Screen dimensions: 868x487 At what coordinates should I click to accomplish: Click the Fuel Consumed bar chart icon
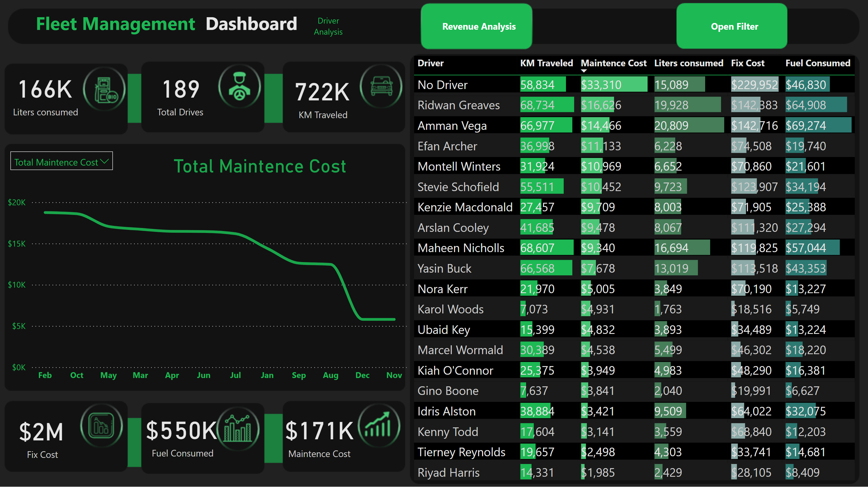coord(238,429)
